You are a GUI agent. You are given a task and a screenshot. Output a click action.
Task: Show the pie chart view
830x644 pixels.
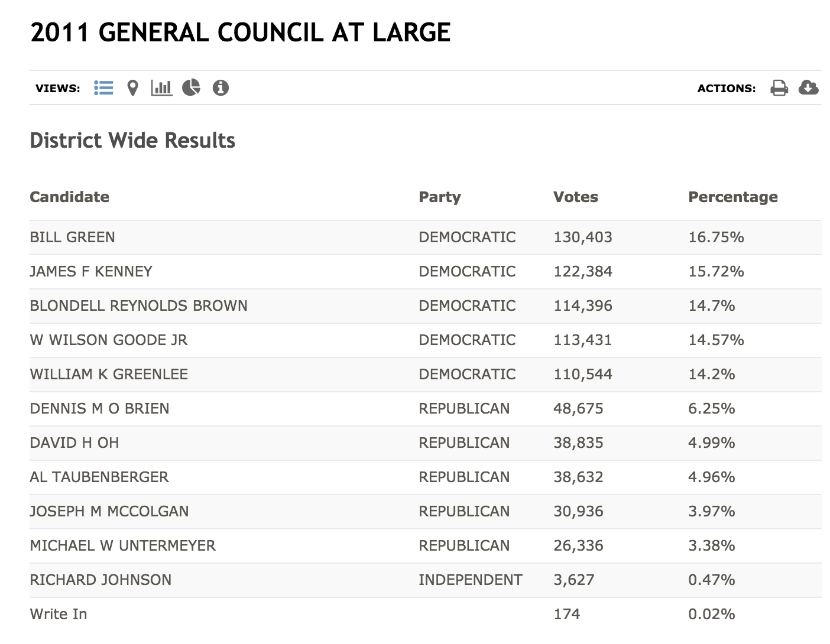pyautogui.click(x=191, y=88)
